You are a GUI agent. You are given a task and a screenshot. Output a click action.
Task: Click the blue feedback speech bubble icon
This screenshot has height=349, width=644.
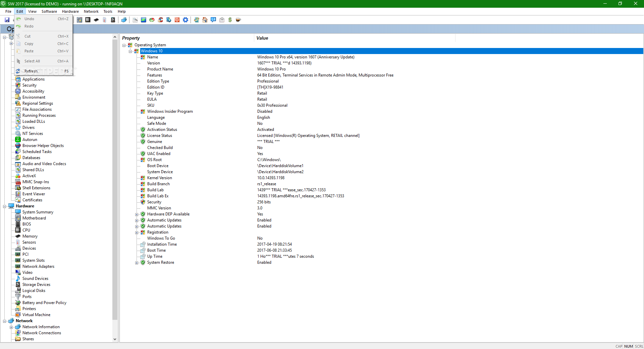[213, 20]
